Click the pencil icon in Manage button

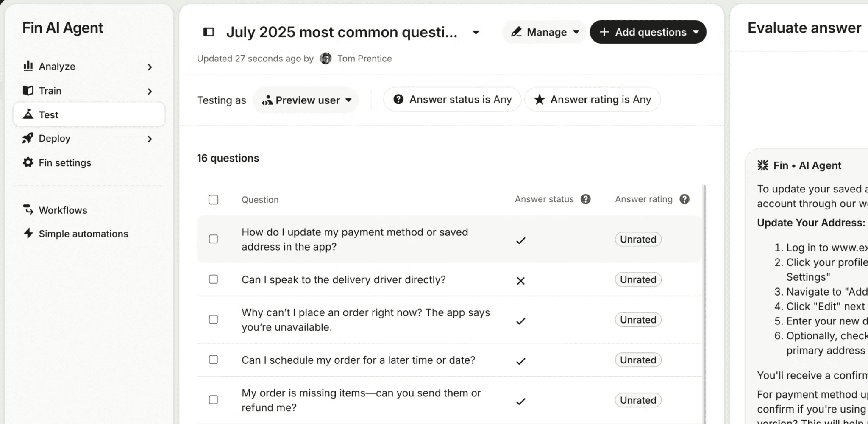tap(516, 32)
